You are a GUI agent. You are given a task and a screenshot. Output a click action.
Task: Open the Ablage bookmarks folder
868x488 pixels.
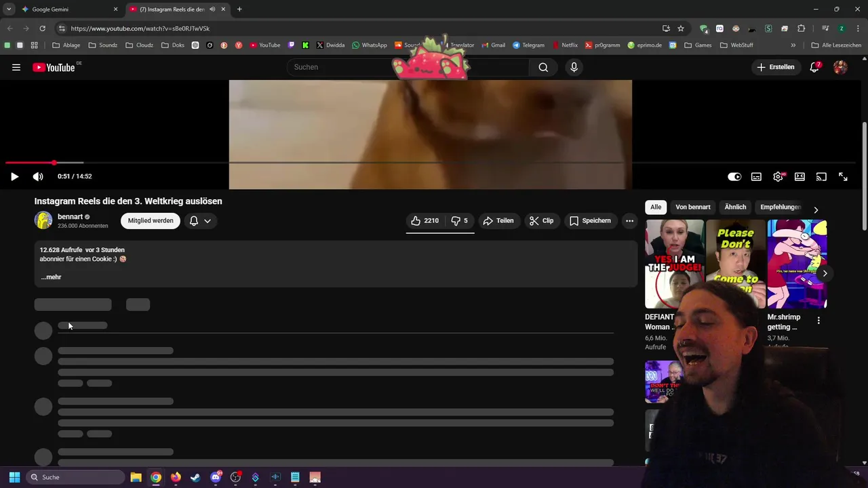66,45
